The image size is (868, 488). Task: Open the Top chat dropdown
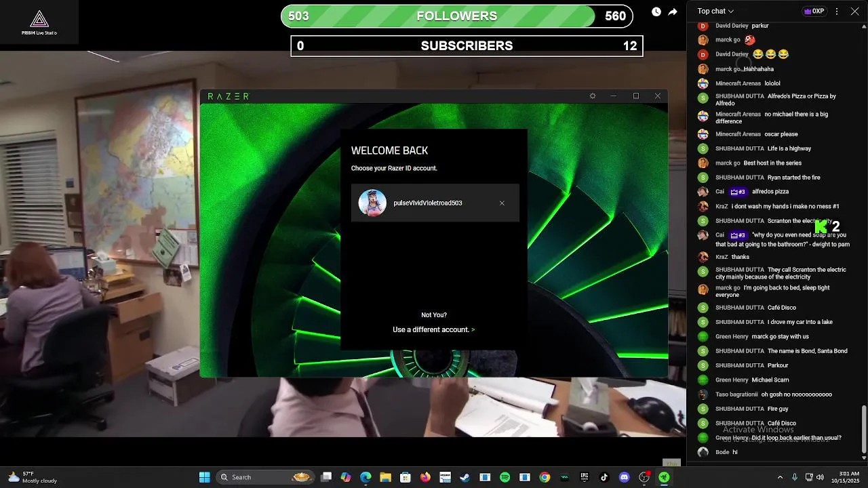click(715, 11)
